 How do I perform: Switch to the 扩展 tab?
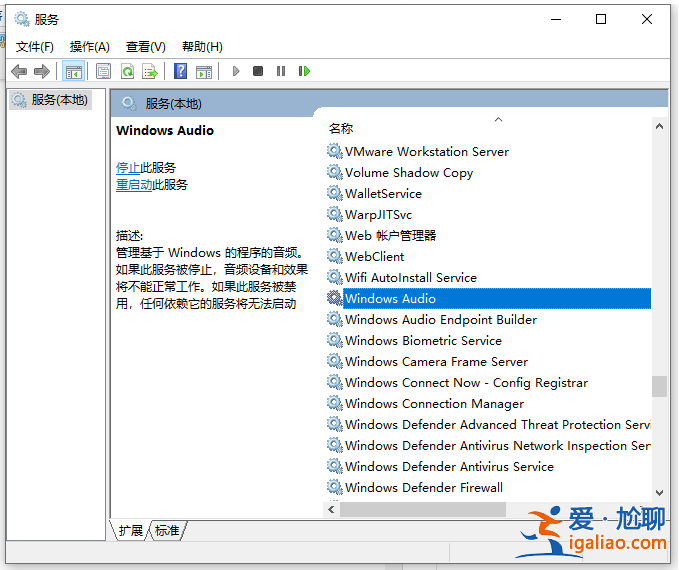(130, 530)
